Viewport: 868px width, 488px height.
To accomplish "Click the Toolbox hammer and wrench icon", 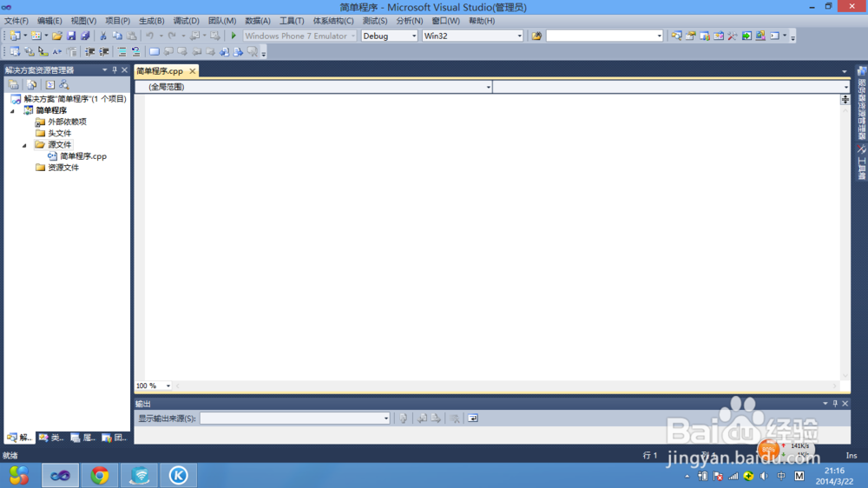I will coord(733,36).
